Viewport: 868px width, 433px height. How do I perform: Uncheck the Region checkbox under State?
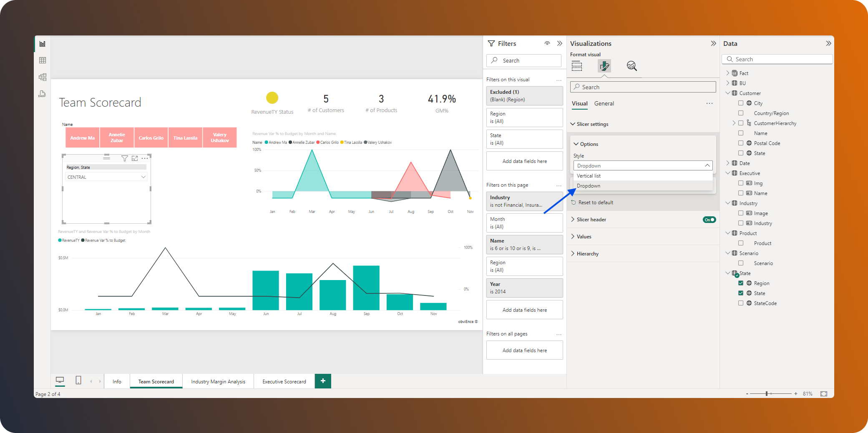pos(741,283)
